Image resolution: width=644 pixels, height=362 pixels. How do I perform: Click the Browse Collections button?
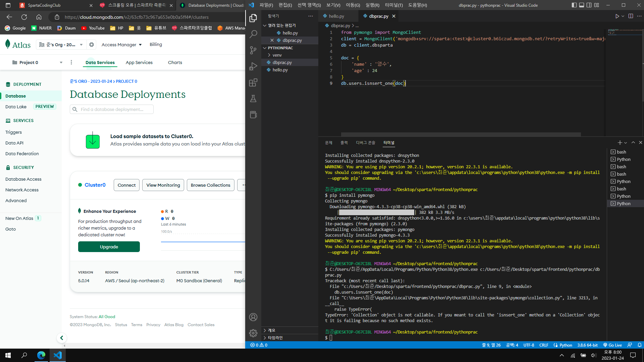[x=211, y=185]
